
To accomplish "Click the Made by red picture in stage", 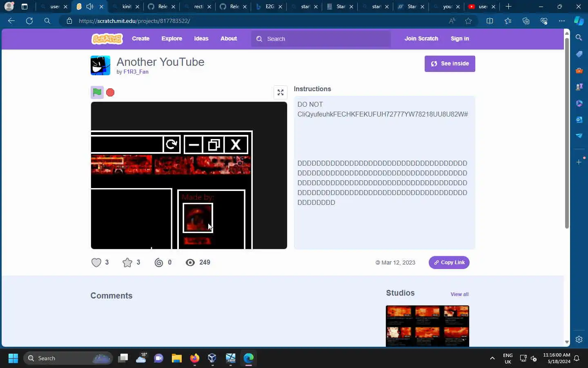I will coord(198,218).
